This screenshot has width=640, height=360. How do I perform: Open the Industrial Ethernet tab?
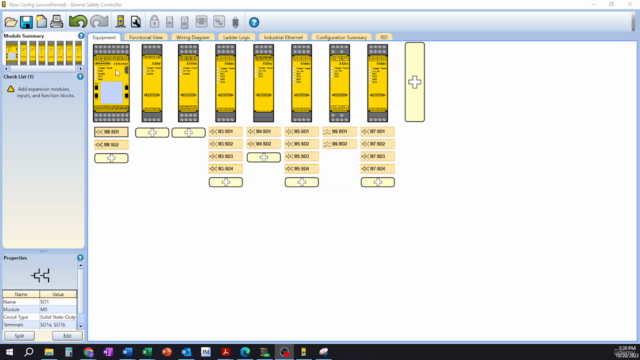tap(283, 37)
